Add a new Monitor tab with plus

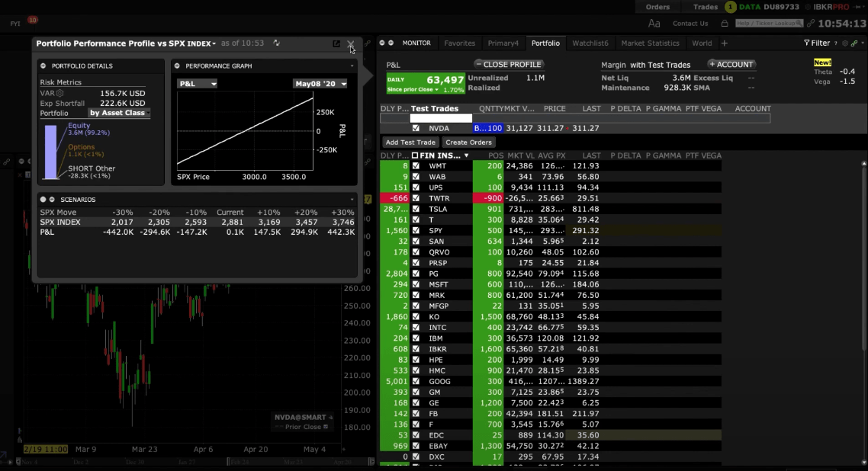724,43
